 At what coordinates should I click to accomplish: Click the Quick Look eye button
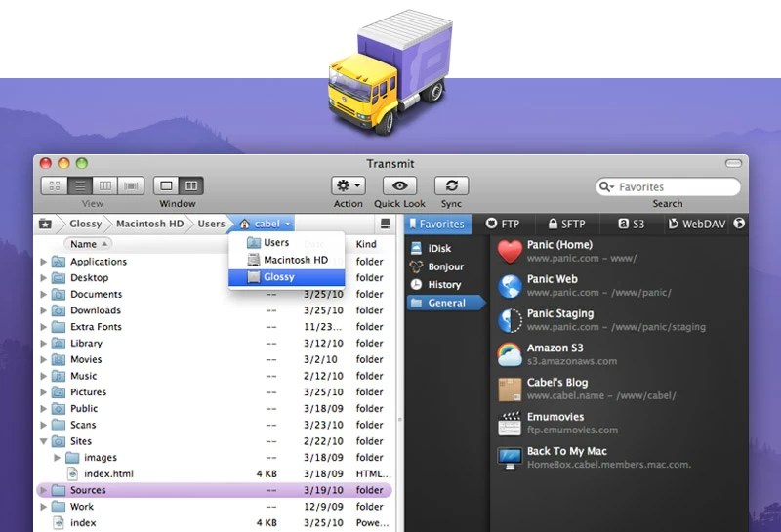(x=399, y=185)
